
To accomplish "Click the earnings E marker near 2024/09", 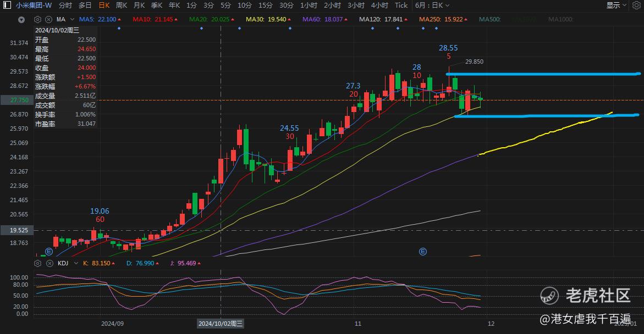I will click(49, 252).
